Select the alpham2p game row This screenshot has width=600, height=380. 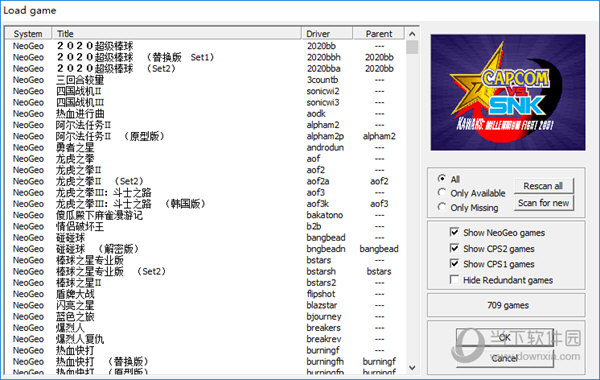205,136
